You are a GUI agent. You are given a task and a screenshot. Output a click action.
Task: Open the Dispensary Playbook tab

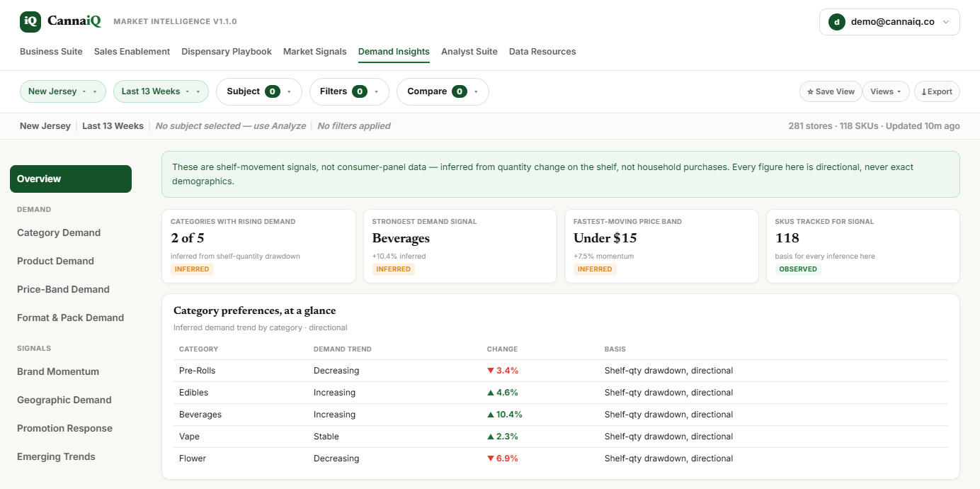point(227,52)
